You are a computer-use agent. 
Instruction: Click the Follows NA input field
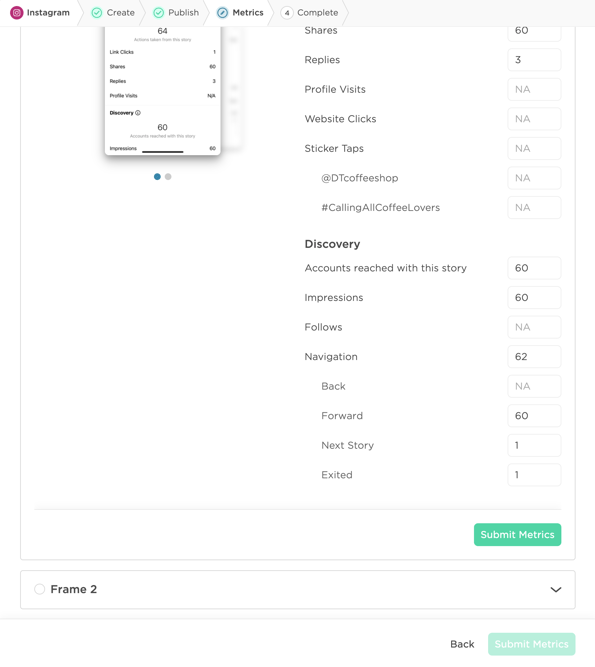coord(534,327)
